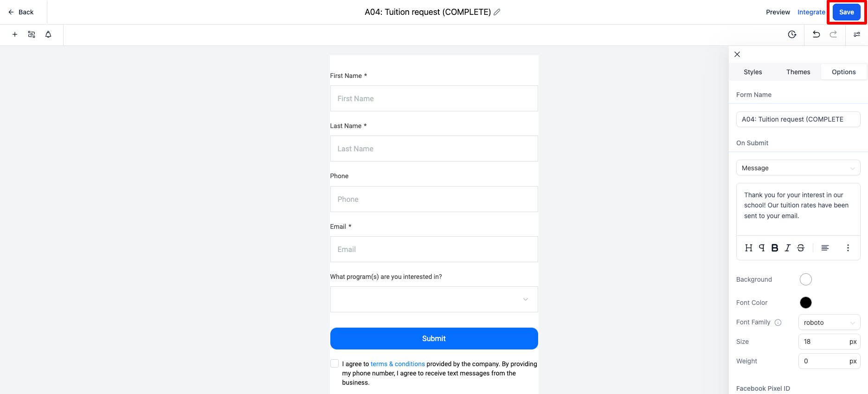Switch to the Styles tab
Screen dimensions: 868x394
tap(752, 72)
